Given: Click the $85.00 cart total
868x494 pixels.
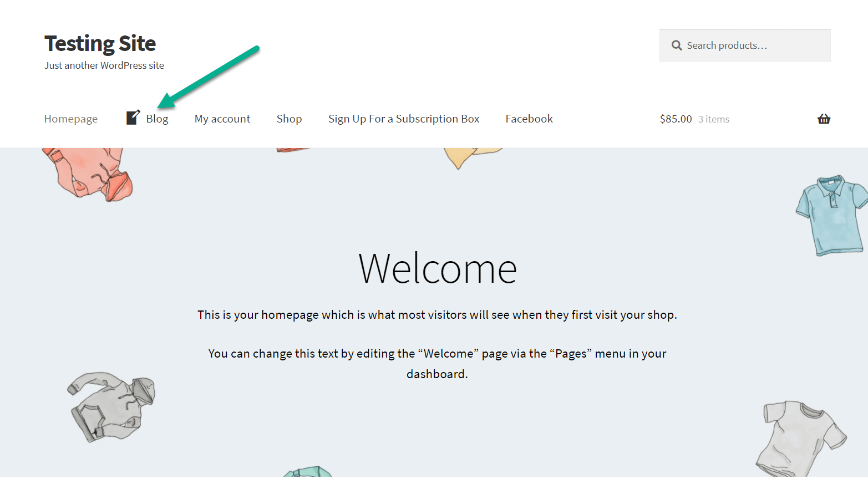Looking at the screenshot, I should click(676, 119).
